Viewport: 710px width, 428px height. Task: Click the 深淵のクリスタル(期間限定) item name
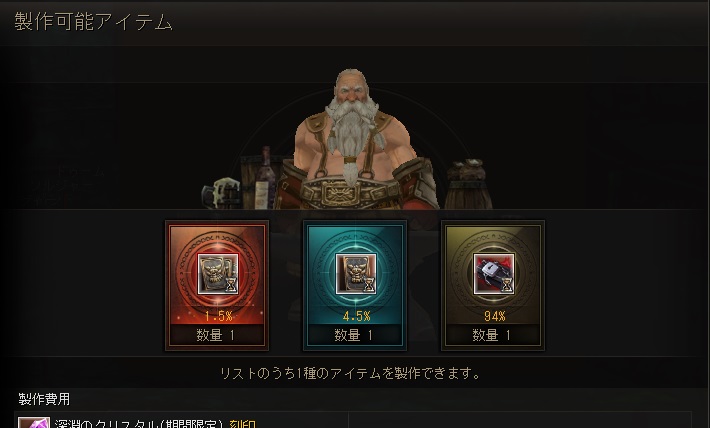click(139, 424)
